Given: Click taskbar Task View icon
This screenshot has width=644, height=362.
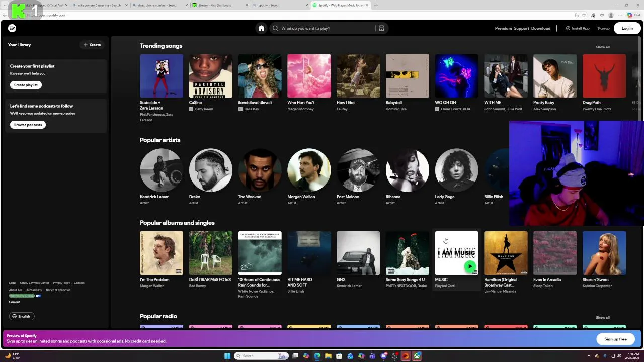Looking at the screenshot, I should (x=295, y=356).
